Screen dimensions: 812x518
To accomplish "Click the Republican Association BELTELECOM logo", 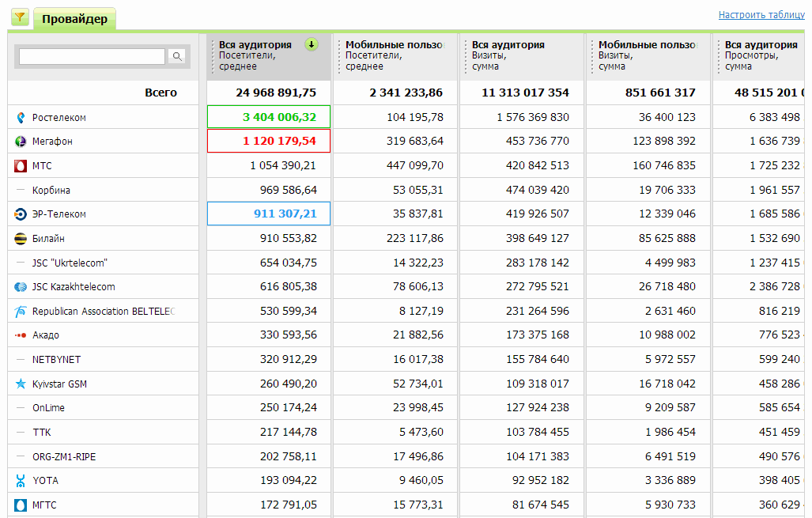I will [21, 311].
